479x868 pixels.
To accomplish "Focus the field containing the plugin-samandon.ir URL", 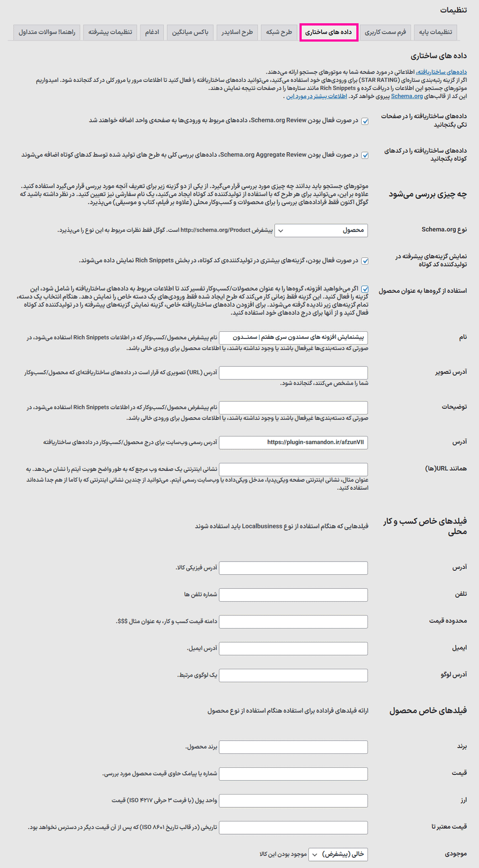I will click(293, 442).
